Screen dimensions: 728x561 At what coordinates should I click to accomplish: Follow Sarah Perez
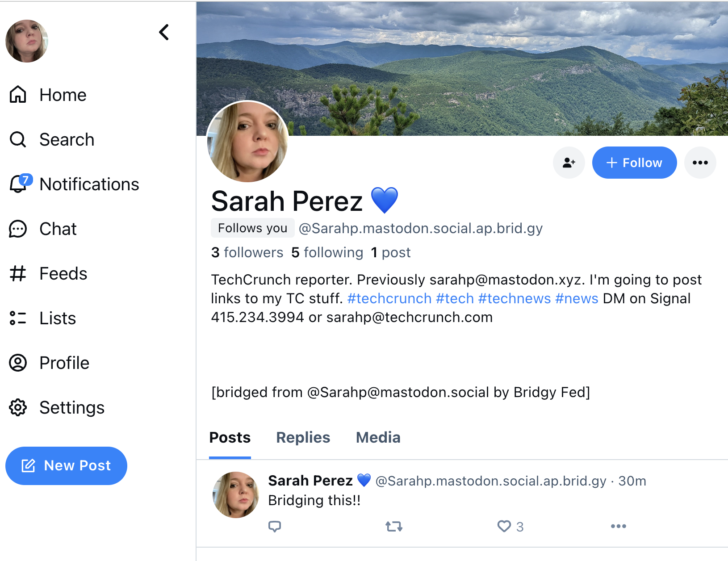pyautogui.click(x=634, y=163)
